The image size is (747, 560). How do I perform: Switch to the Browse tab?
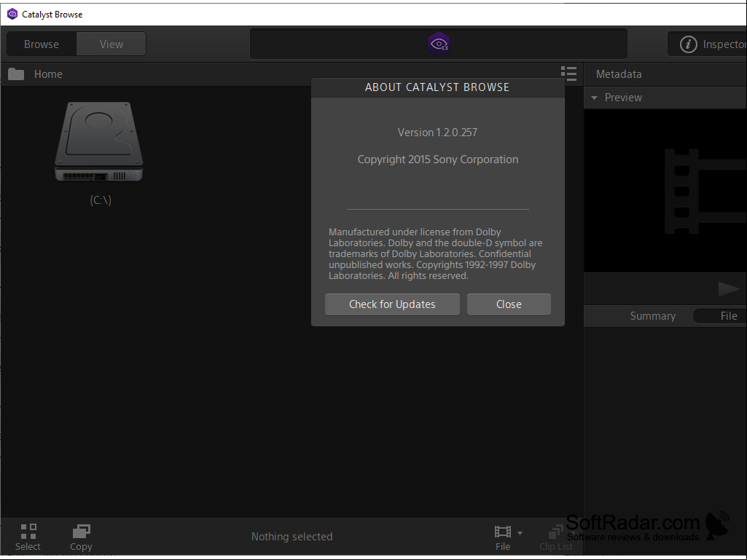tap(42, 44)
